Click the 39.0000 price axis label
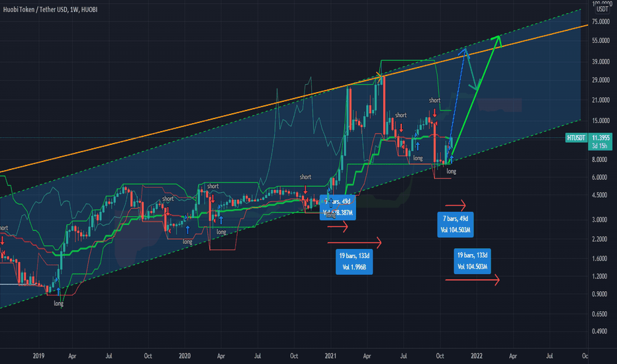617x364 pixels. (x=600, y=62)
